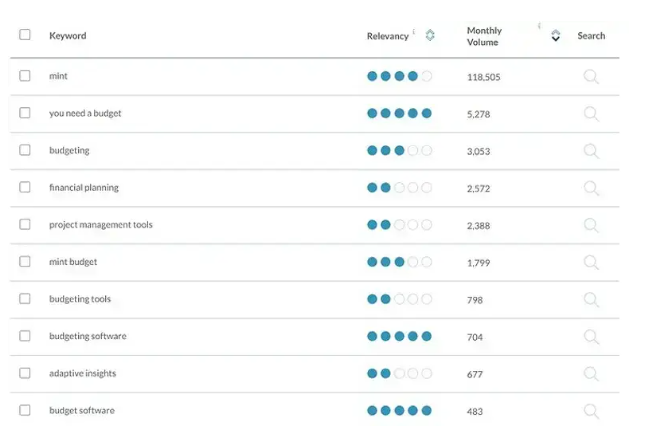Search the project management tools keyword
648x446 pixels.
tap(591, 225)
